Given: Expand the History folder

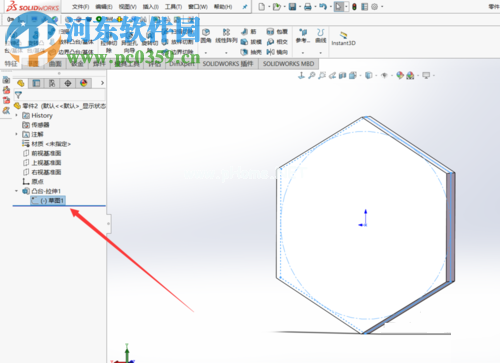Looking at the screenshot, I should pyautogui.click(x=17, y=115).
